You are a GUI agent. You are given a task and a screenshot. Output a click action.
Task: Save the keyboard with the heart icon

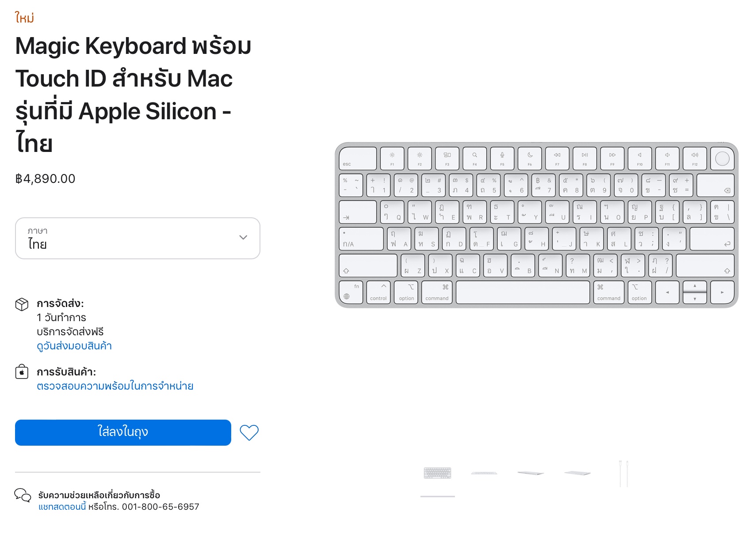tap(249, 432)
